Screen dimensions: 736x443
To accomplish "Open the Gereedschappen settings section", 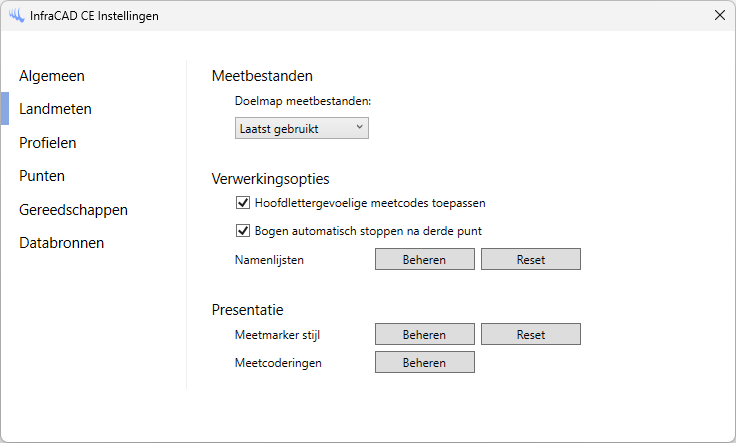I will click(x=73, y=209).
